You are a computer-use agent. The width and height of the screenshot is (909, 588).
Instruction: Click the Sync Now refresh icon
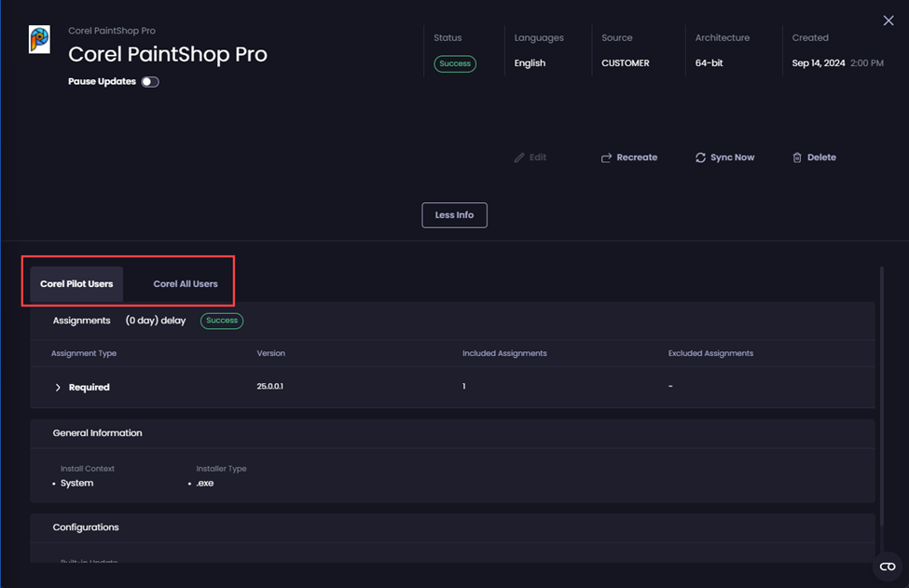pos(700,157)
